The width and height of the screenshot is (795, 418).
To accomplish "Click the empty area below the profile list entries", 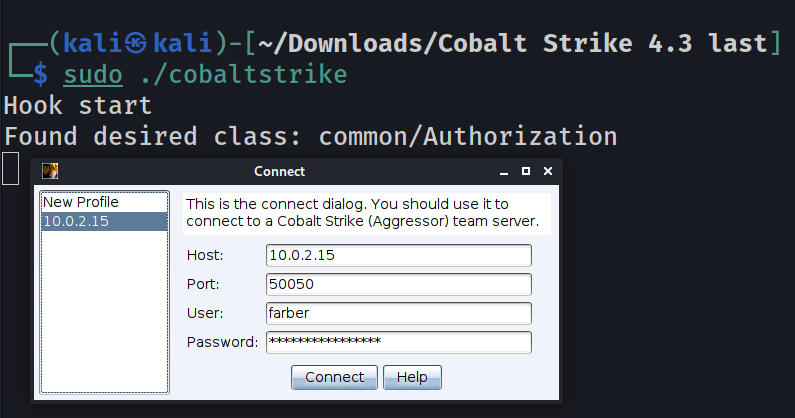I will pos(103,310).
